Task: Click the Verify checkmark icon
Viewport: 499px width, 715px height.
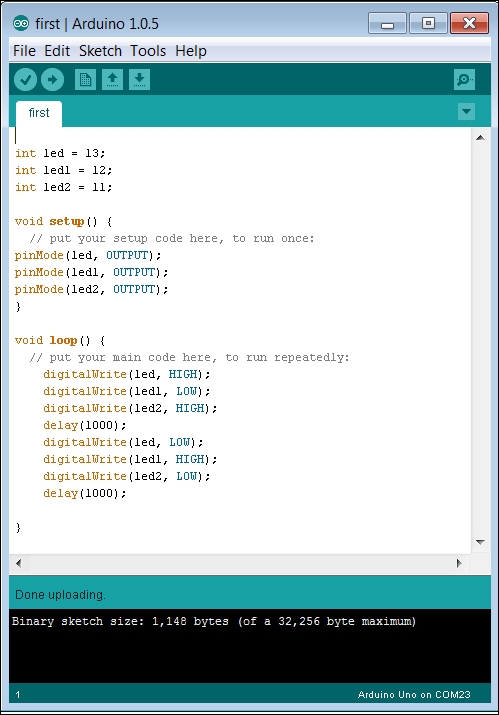Action: tap(25, 80)
